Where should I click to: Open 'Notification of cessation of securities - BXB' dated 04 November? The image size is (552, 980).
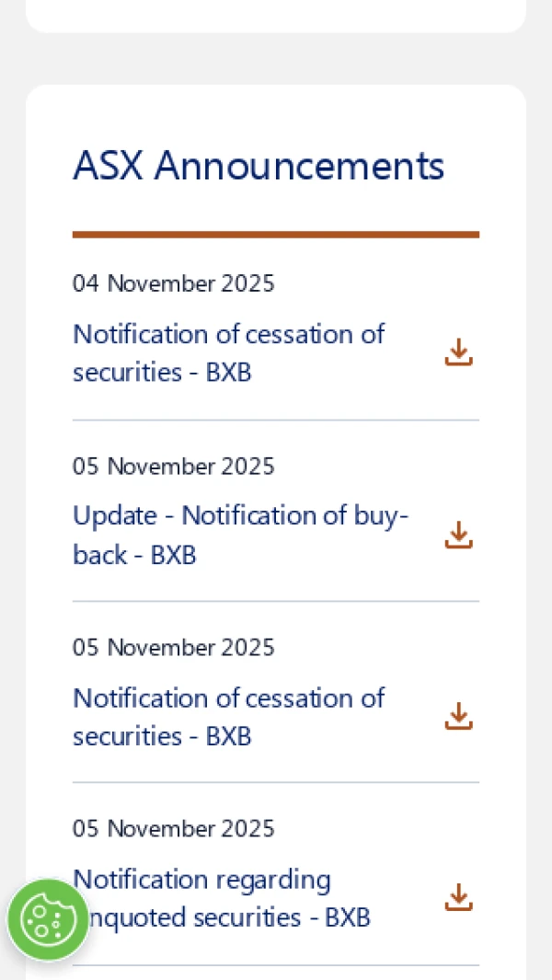tap(229, 352)
